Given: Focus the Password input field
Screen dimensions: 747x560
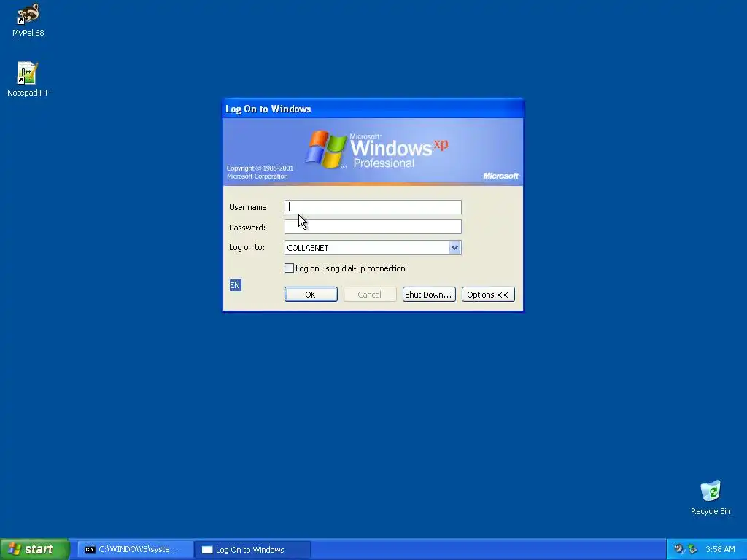Looking at the screenshot, I should point(373,227).
